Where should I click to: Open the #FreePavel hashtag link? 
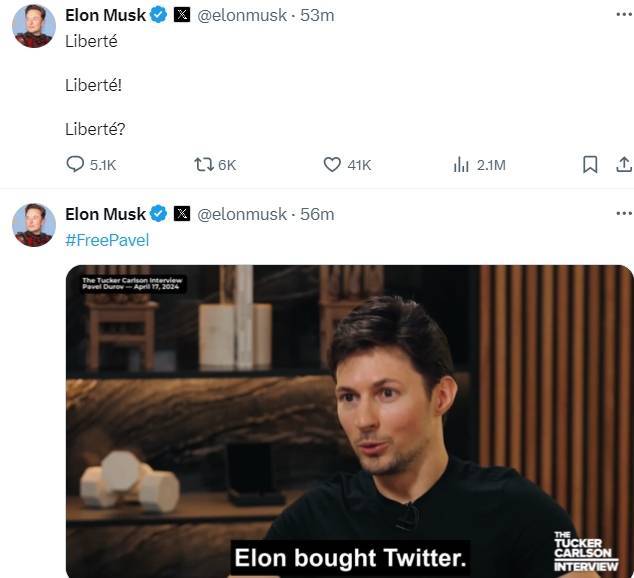click(107, 240)
